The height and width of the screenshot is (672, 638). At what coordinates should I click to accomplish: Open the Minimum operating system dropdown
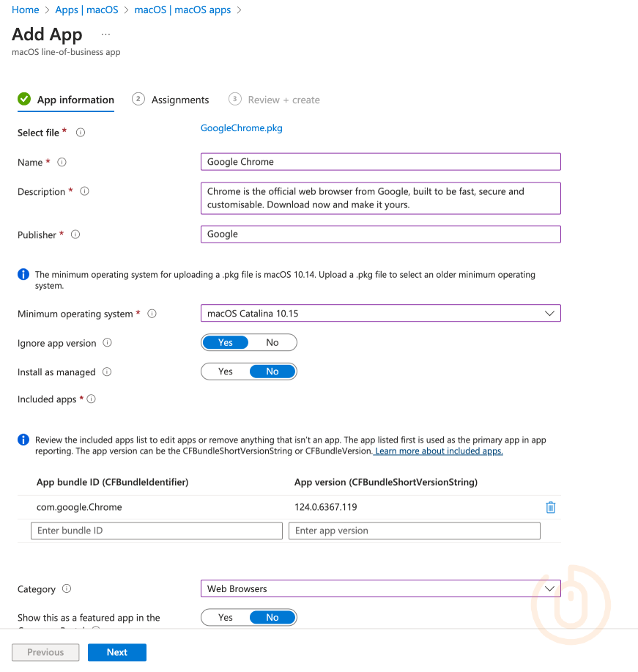point(549,313)
